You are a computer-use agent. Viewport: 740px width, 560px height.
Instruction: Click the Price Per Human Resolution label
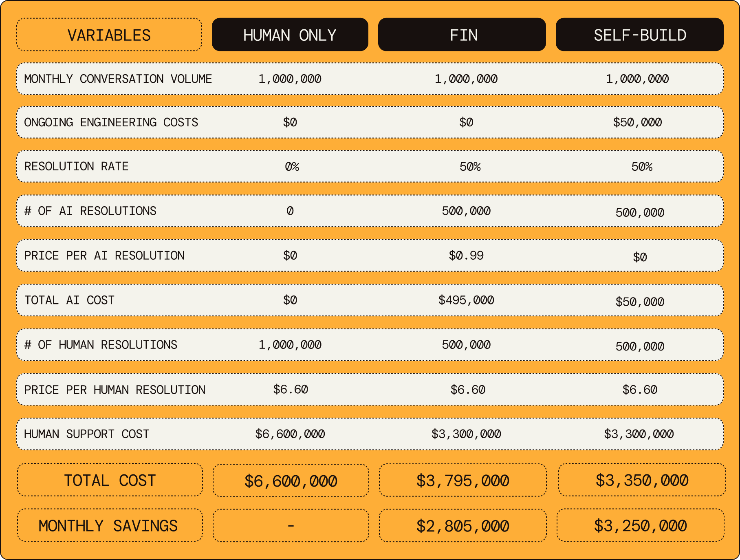[115, 390]
